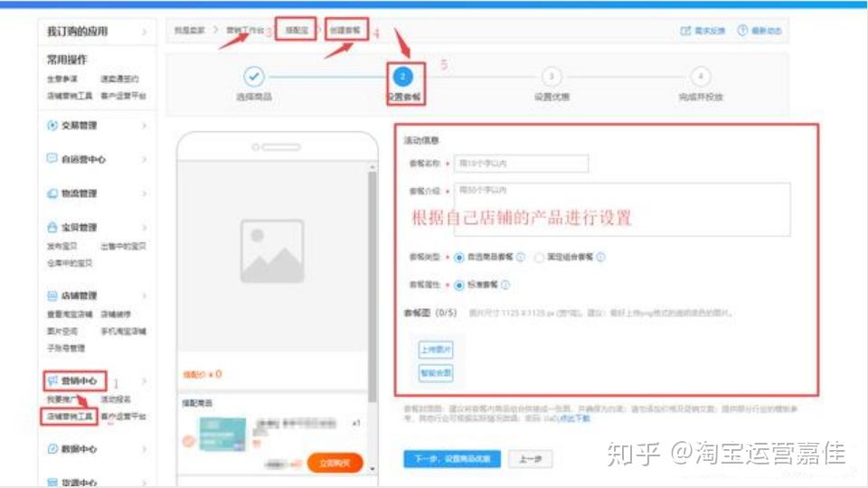Viewport: 868px width, 488px height.
Task: Click 需求反馈 text at top right
Action: point(710,31)
